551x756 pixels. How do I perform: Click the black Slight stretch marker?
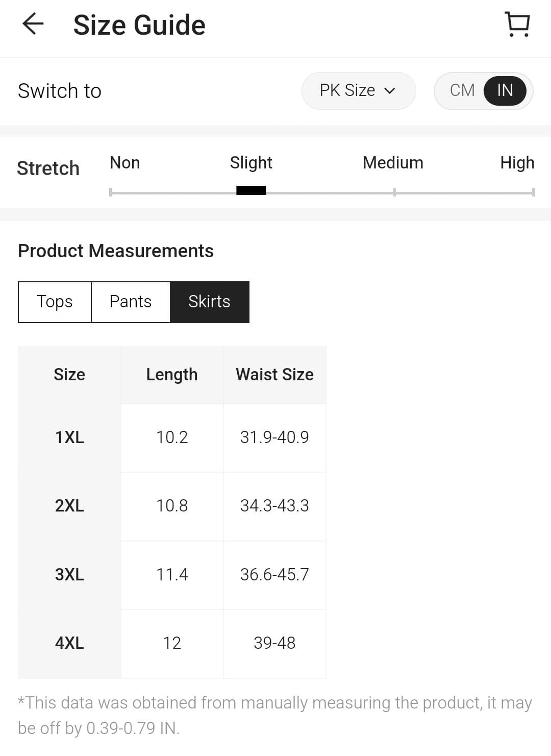[x=251, y=191]
